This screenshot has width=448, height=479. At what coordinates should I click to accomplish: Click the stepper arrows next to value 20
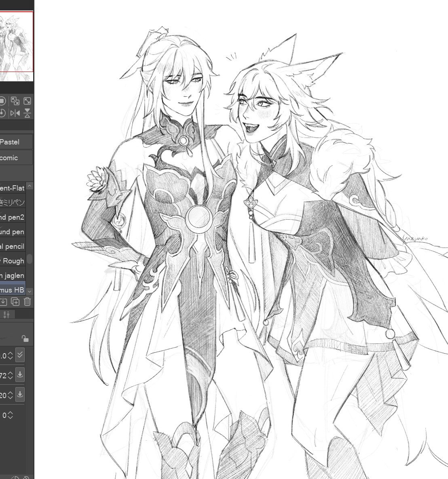point(10,395)
